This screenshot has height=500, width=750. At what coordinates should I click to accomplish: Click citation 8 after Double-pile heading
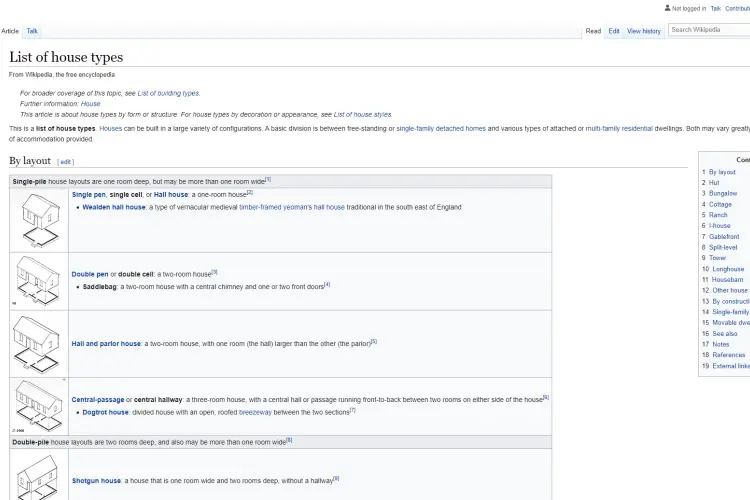coord(289,440)
